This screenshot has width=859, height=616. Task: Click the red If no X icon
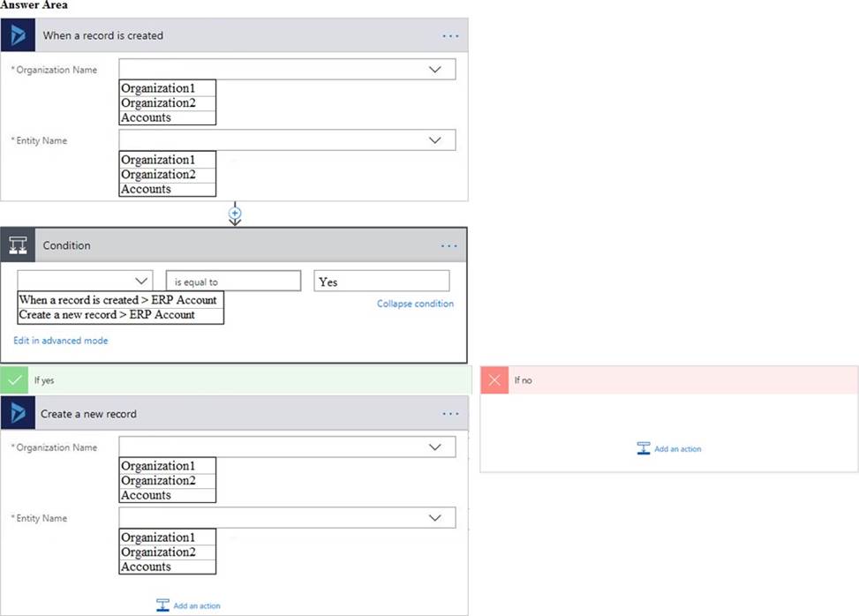(494, 380)
